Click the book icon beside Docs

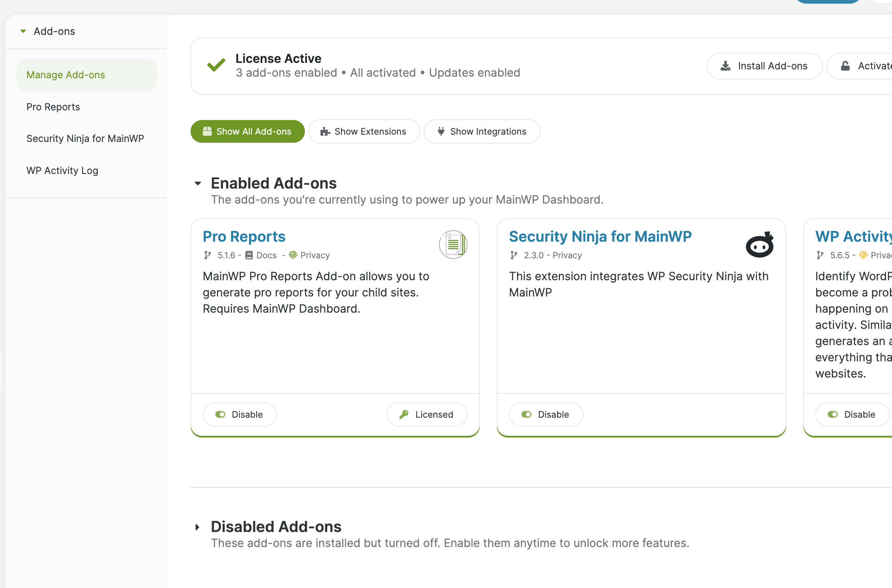[249, 255]
